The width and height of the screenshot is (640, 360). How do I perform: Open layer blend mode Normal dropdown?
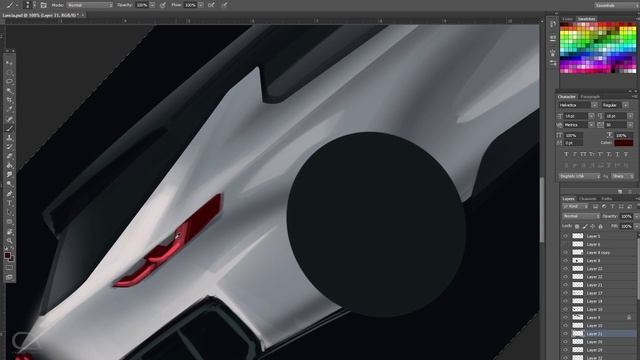(x=581, y=216)
